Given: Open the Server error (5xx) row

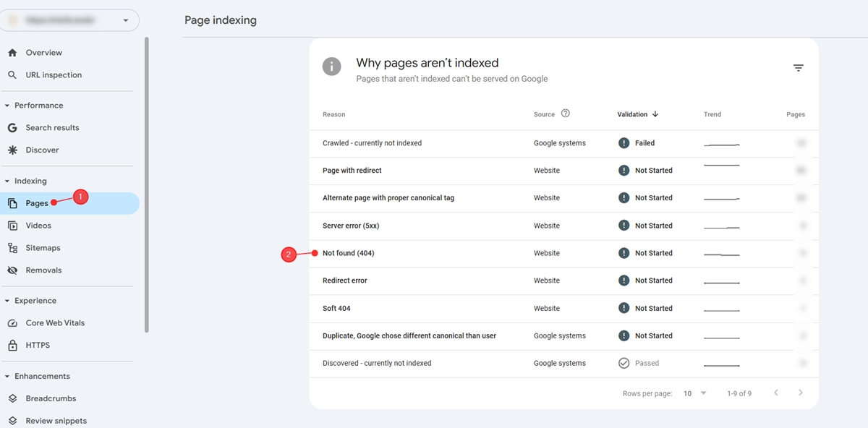Looking at the screenshot, I should [563, 226].
